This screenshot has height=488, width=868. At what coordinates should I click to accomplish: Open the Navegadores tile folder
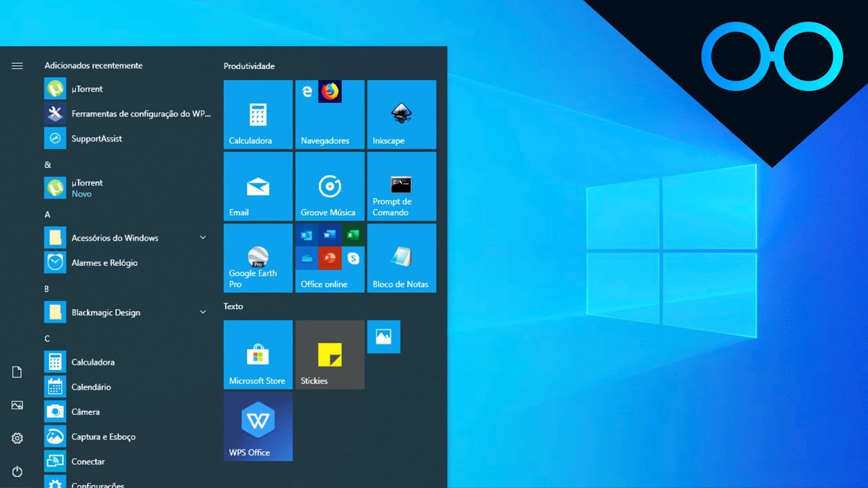coord(330,115)
